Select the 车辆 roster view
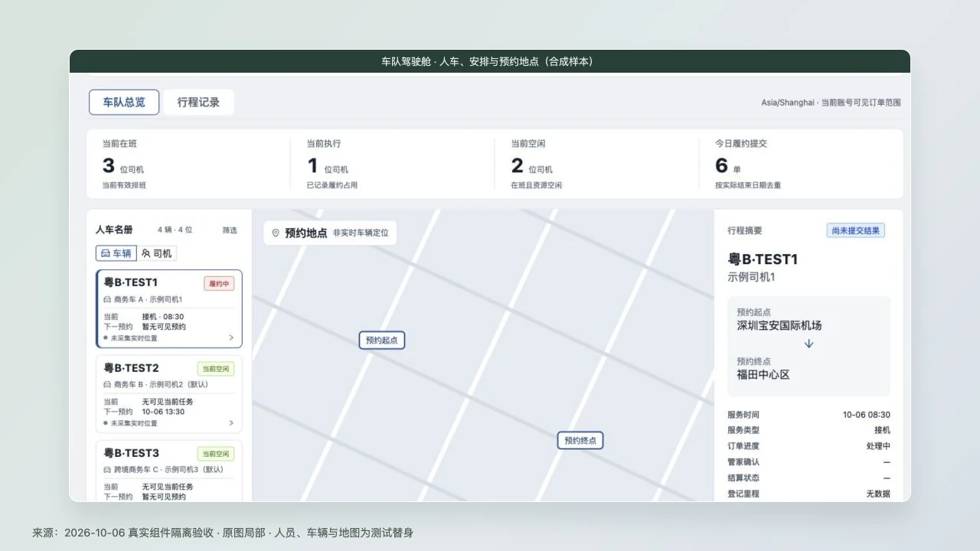Viewport: 980px width, 551px height. (115, 253)
